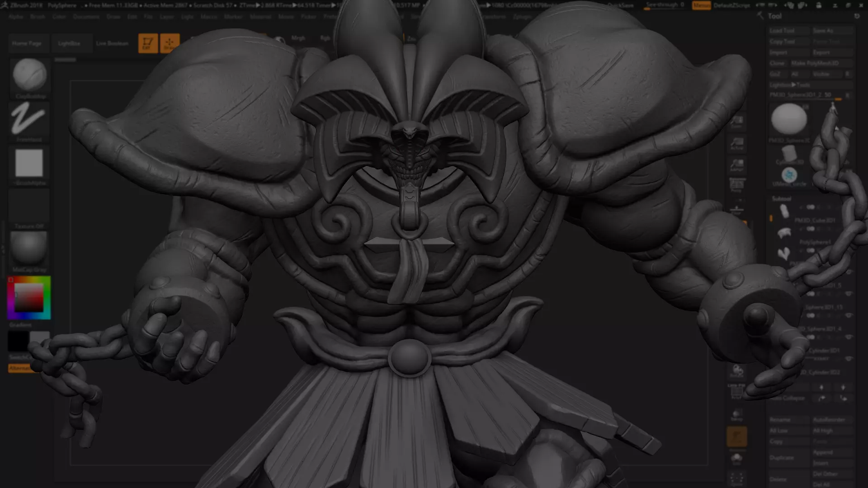Click the Append subtool button

(x=832, y=452)
